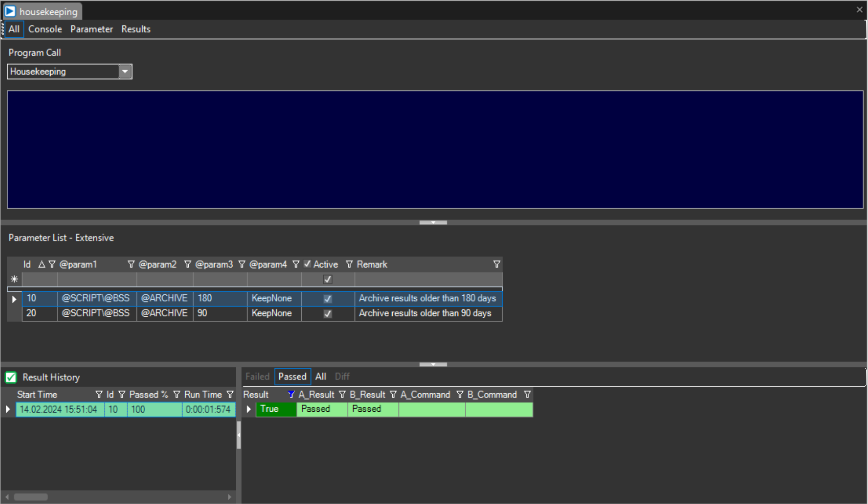Viewport: 868px width, 504px height.
Task: Open the filter on the Result column
Action: 291,395
